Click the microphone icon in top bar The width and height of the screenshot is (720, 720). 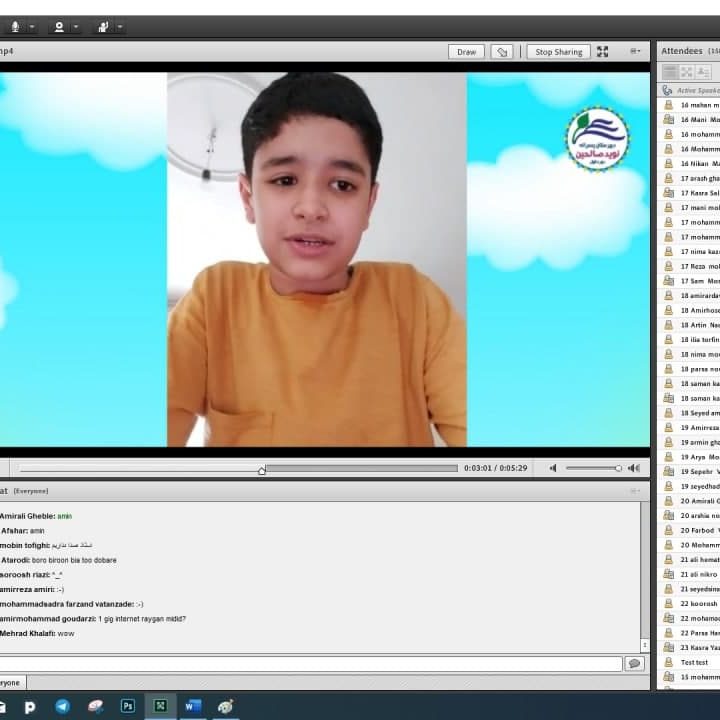pyautogui.click(x=15, y=27)
